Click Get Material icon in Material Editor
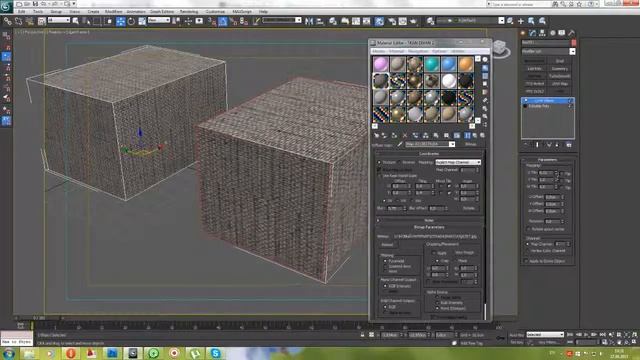 coord(376,136)
